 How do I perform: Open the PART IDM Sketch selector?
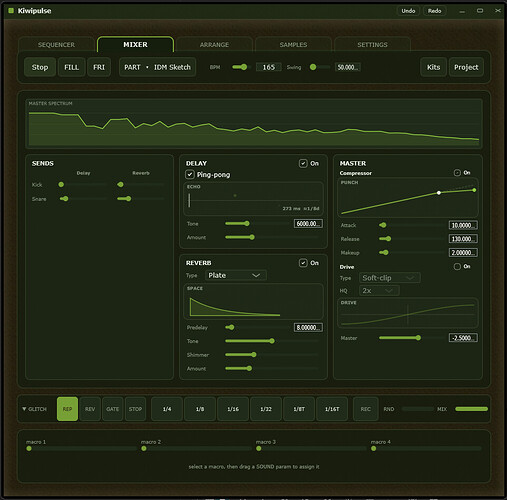click(157, 67)
